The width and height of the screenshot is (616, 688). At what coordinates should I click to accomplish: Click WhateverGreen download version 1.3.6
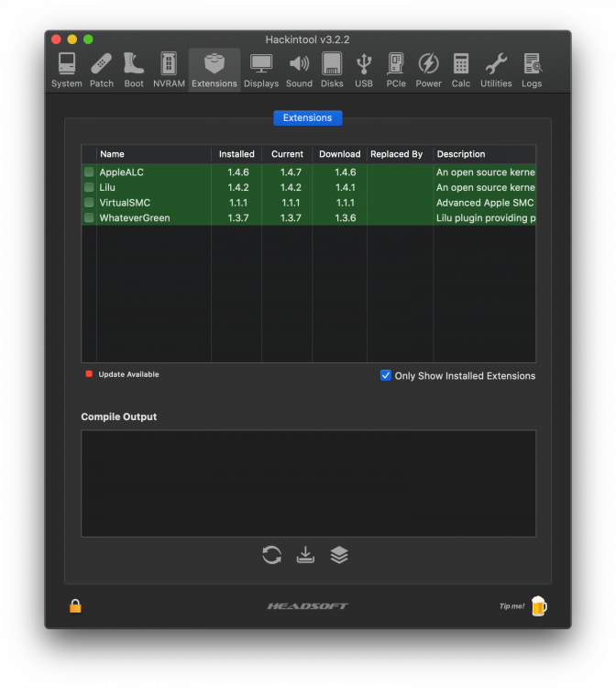coord(346,218)
